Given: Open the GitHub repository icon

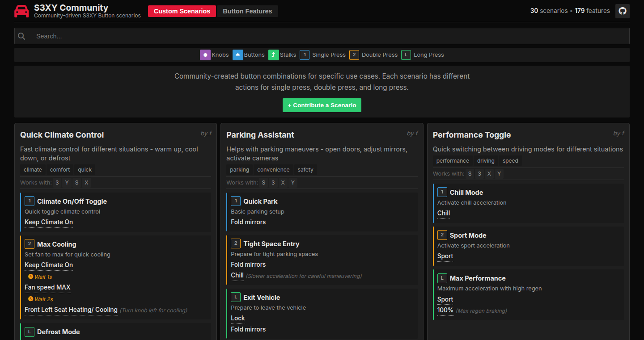Looking at the screenshot, I should [623, 11].
